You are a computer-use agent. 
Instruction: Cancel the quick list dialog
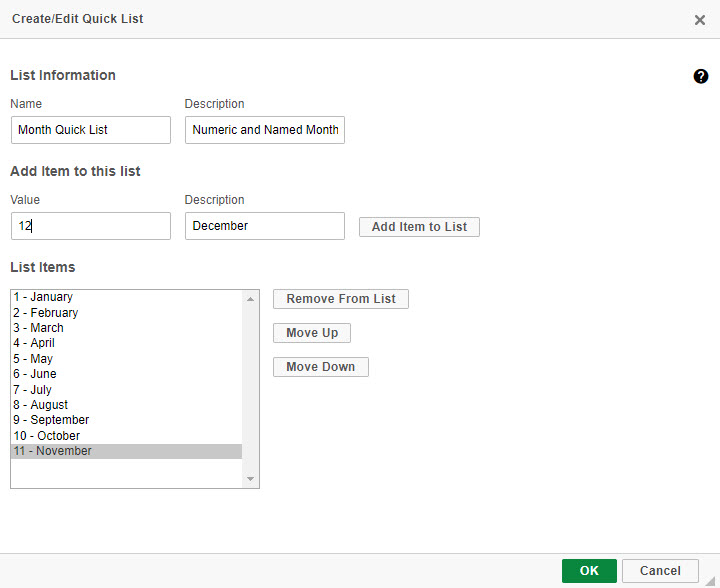pyautogui.click(x=660, y=571)
